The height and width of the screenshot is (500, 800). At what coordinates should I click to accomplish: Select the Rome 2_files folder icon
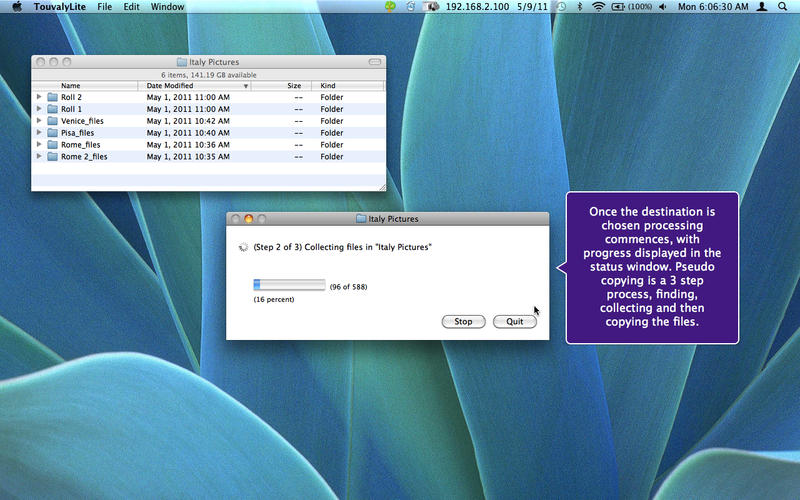53,157
